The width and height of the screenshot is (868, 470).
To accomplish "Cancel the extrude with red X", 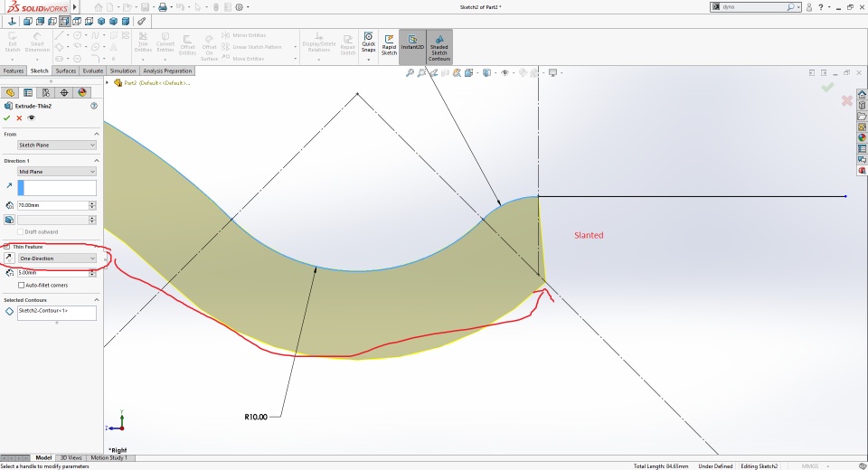I will tap(19, 117).
